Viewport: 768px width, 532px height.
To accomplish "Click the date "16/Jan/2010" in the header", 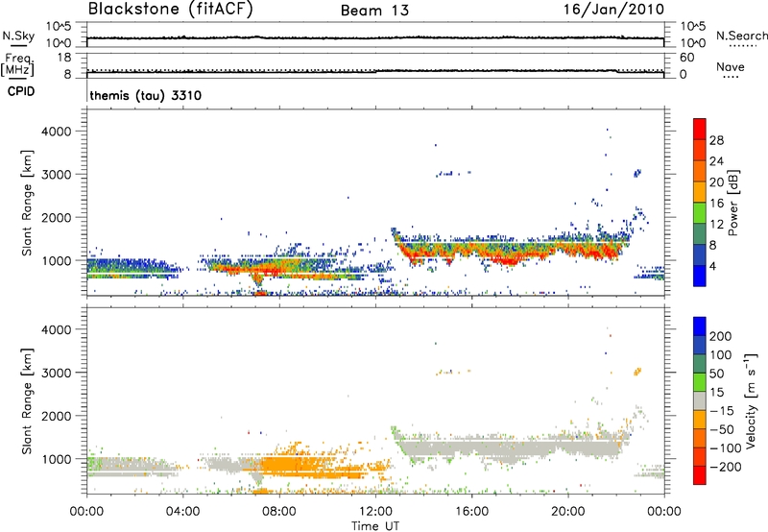I will coord(613,9).
